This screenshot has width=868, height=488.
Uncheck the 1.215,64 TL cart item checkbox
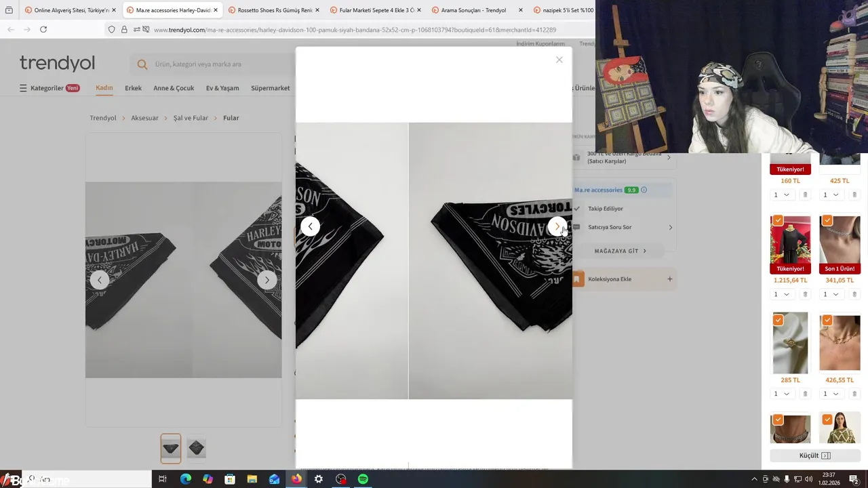pos(778,220)
